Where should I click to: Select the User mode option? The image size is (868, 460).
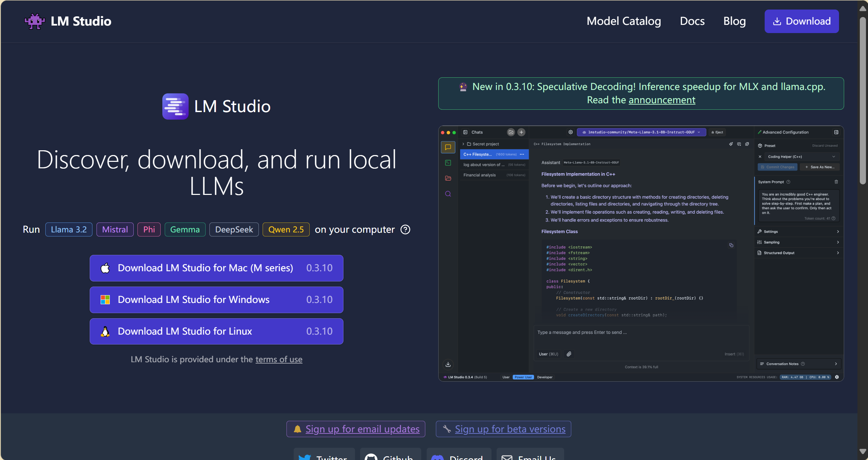click(506, 377)
